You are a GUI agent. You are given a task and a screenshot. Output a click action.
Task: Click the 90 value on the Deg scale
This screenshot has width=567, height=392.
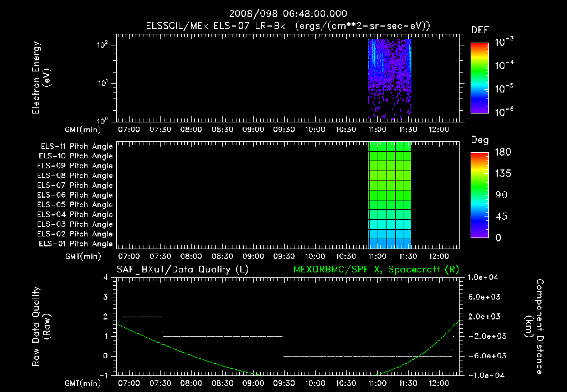coord(502,195)
